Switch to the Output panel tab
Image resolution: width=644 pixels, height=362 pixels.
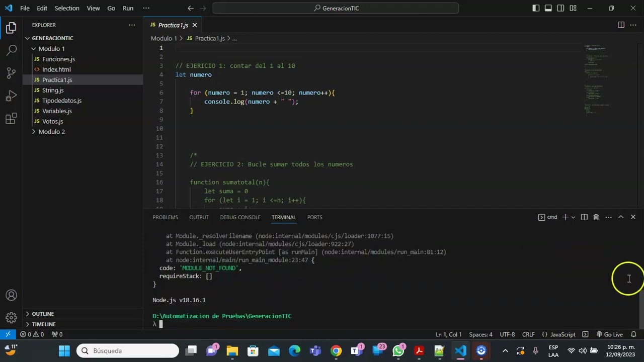coord(199,217)
